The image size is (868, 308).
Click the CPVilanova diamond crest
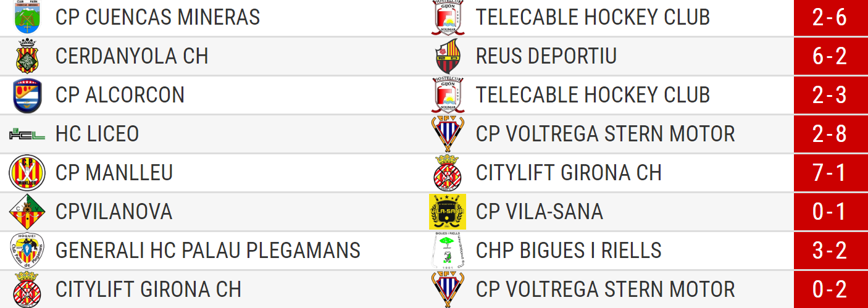pyautogui.click(x=27, y=212)
